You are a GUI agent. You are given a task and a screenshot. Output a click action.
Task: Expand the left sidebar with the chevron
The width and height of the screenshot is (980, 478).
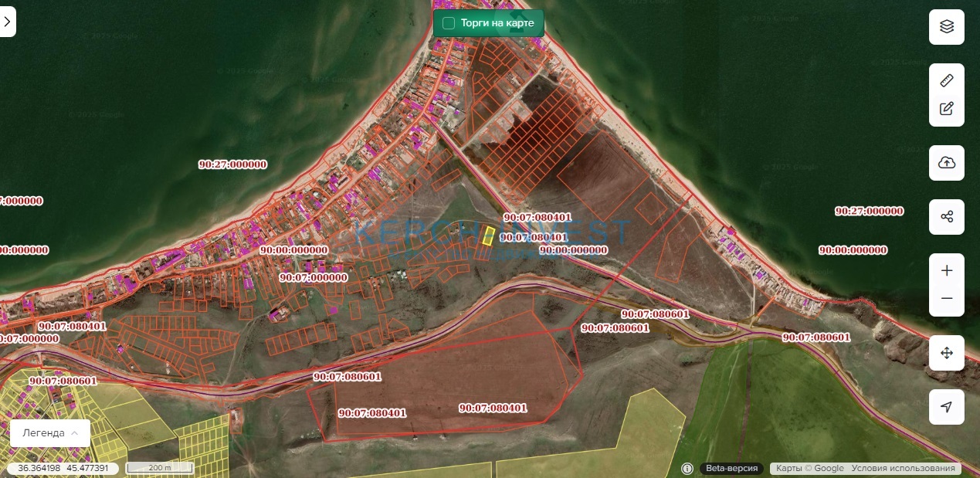[7, 22]
